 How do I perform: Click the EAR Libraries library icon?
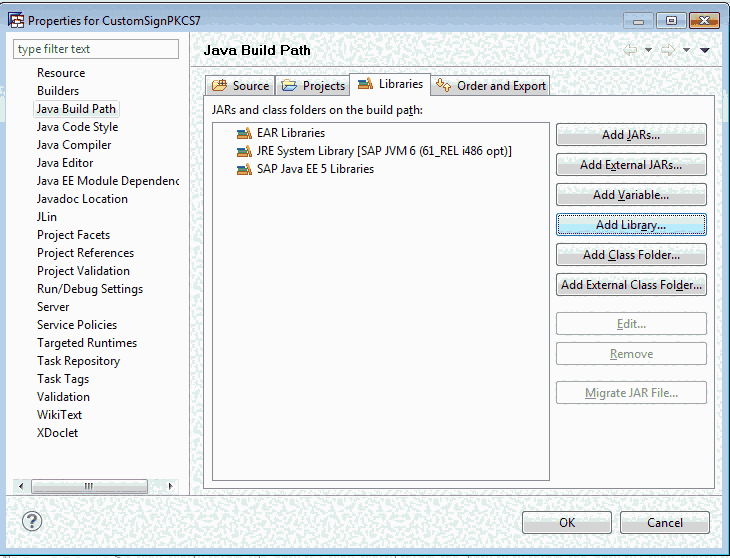click(x=244, y=134)
